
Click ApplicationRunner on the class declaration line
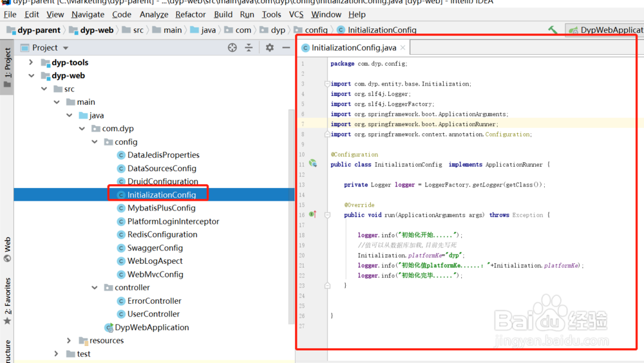coord(514,165)
